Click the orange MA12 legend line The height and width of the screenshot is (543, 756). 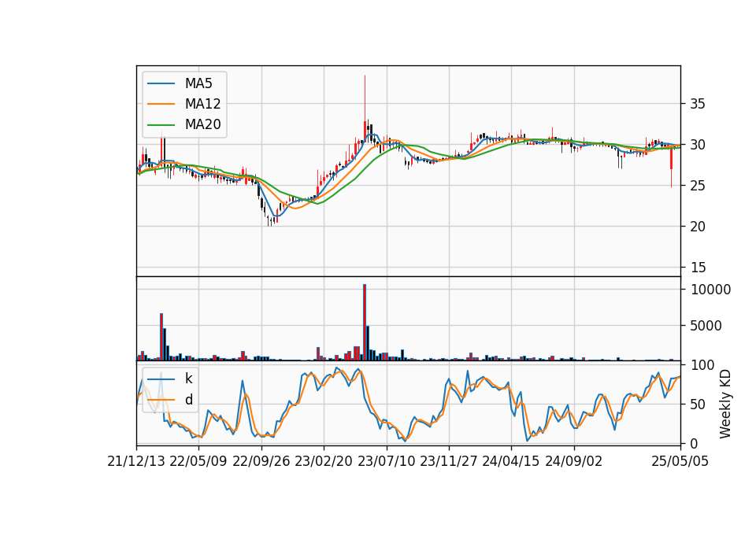click(161, 104)
